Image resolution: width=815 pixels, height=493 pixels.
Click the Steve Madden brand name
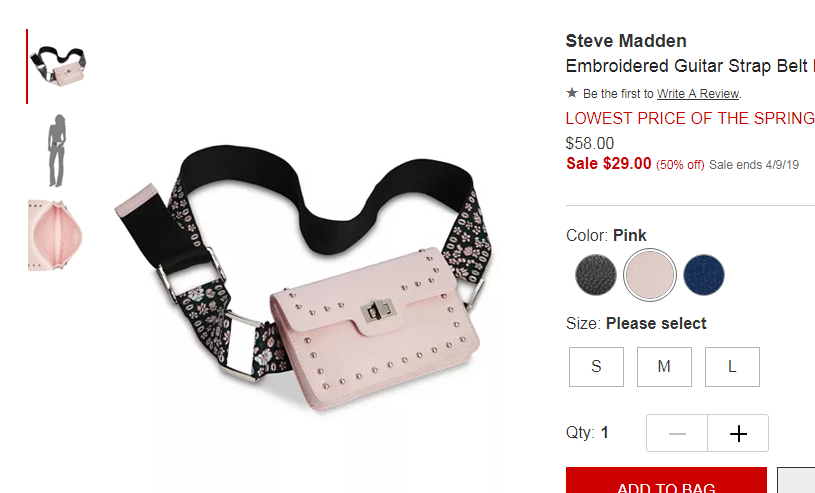coord(626,41)
